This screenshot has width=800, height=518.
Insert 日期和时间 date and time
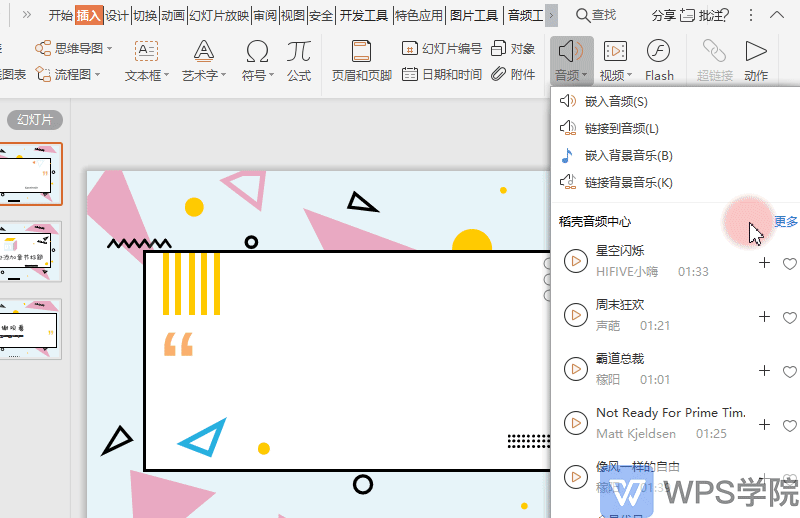[x=442, y=75]
